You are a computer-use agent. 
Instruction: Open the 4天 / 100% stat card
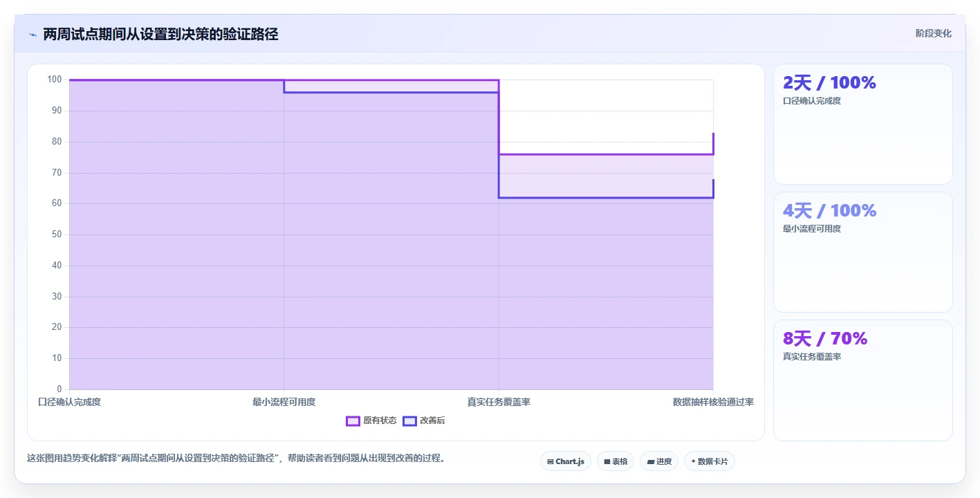click(863, 252)
